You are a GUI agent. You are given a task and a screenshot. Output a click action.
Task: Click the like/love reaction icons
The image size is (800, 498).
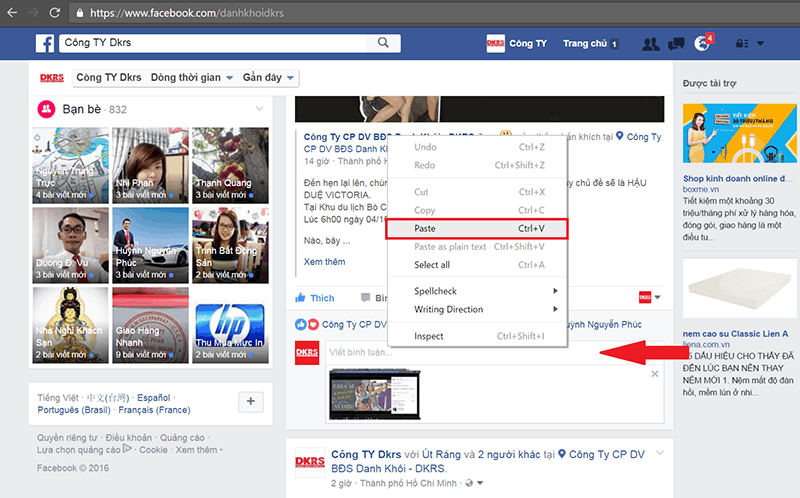click(307, 325)
